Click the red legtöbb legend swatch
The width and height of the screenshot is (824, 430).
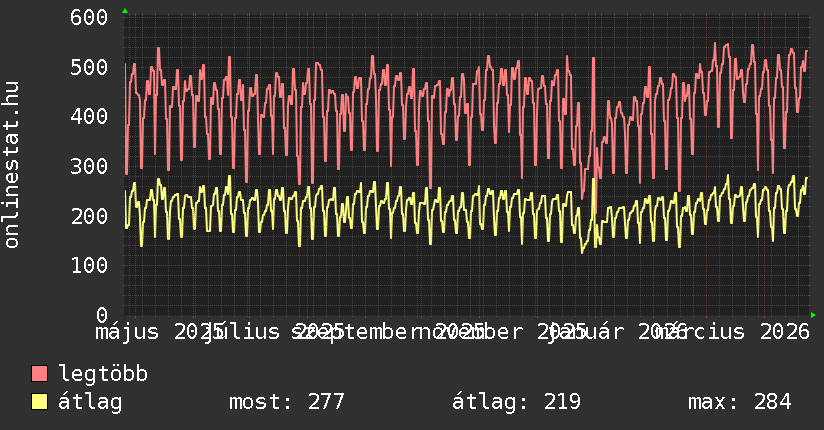coord(40,374)
